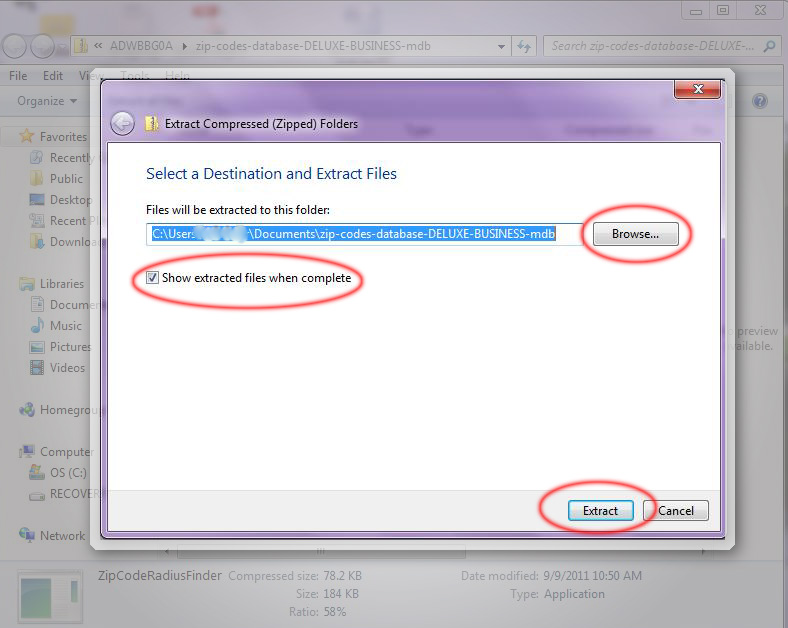Cancel the extraction dialog
The width and height of the screenshot is (788, 628).
click(676, 510)
